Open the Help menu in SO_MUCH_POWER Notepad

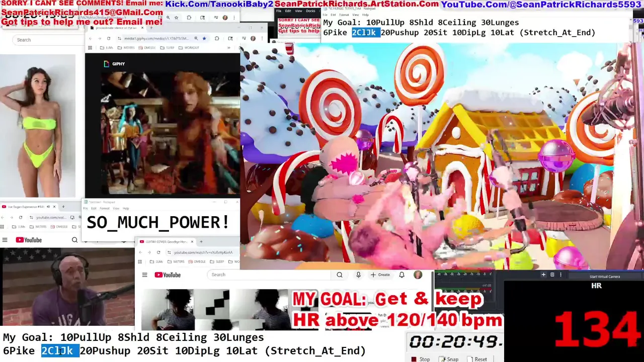click(126, 208)
